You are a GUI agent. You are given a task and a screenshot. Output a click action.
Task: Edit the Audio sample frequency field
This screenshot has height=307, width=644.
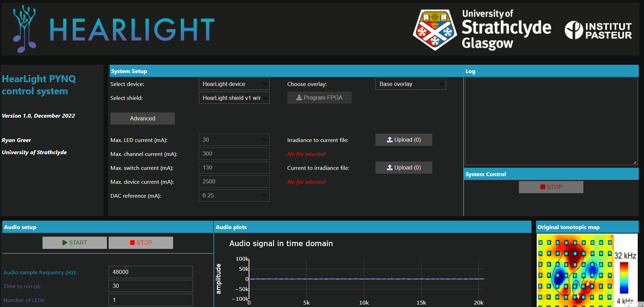(151, 272)
